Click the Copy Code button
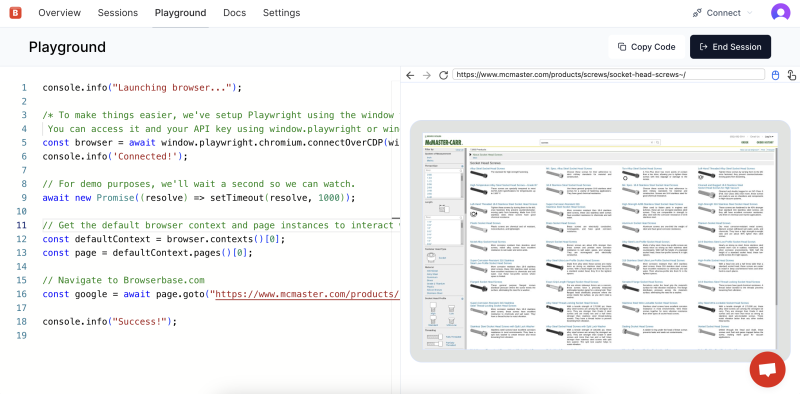This screenshot has width=800, height=394. (646, 47)
